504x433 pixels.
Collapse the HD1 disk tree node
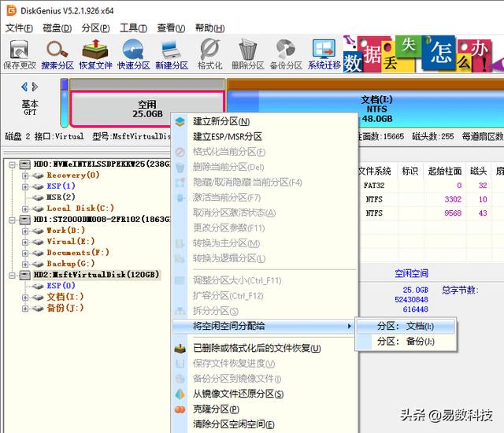coord(12,220)
